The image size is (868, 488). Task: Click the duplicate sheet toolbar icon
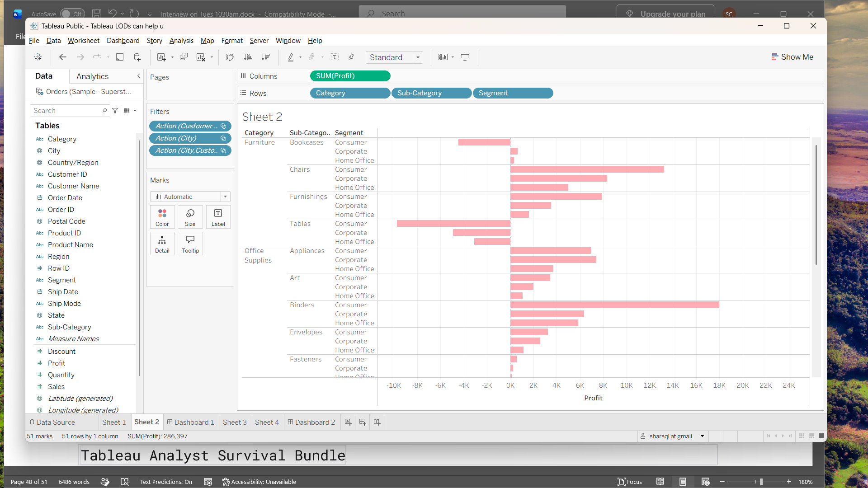184,57
